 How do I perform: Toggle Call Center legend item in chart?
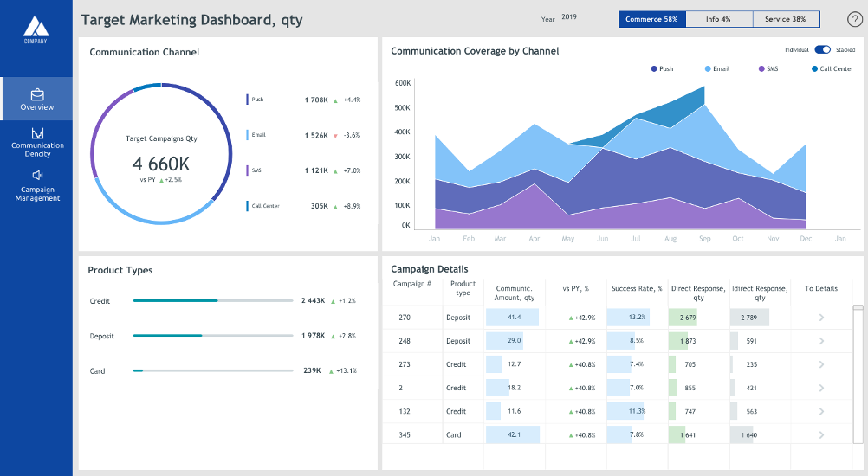pos(832,69)
